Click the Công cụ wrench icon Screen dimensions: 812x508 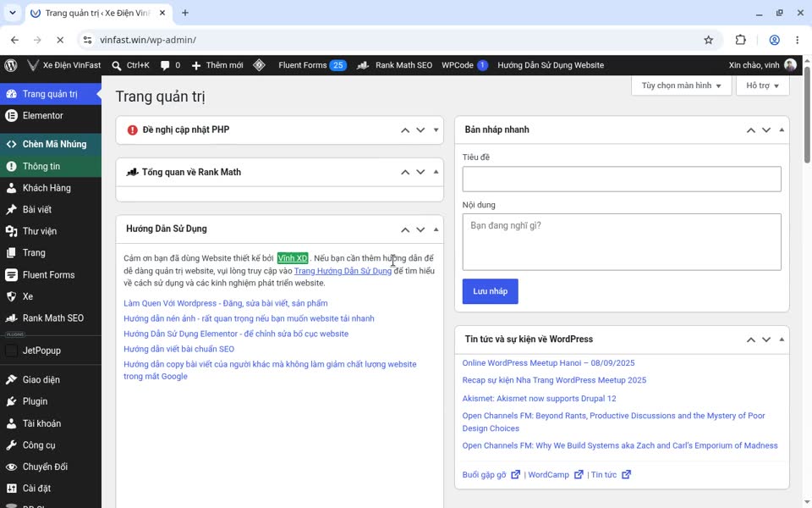point(11,445)
